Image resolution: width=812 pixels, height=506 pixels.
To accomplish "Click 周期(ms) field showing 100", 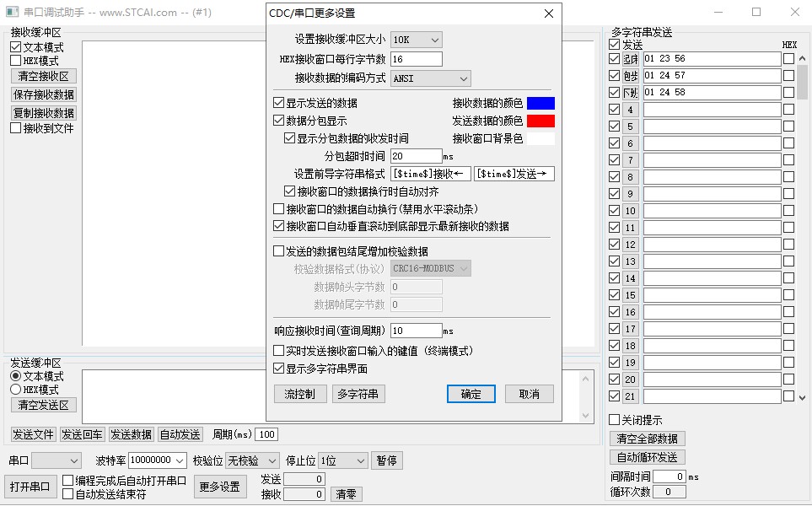I will pos(266,434).
